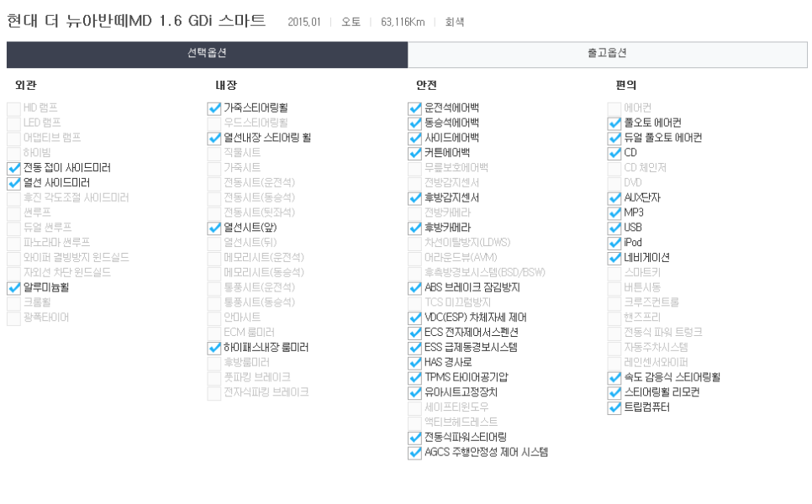The image size is (812, 504).
Task: Check 파노라마 썬루프 checkbox
Action: [x=13, y=244]
